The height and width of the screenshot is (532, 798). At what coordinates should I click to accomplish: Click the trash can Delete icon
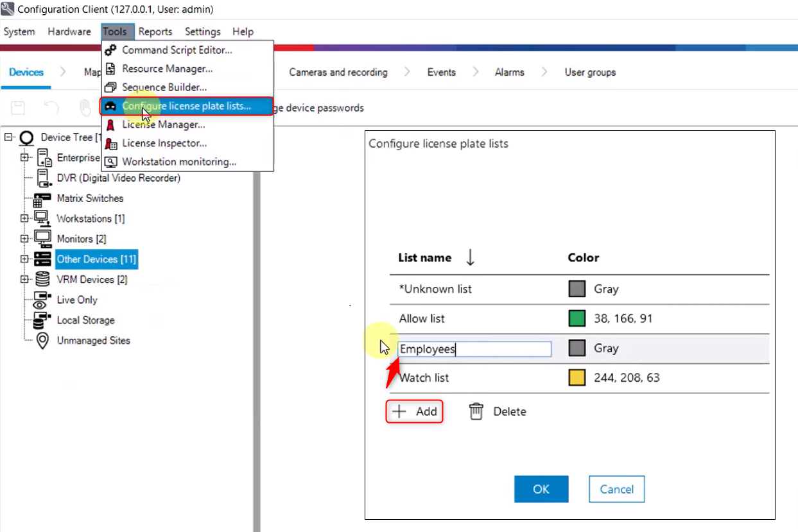(476, 411)
